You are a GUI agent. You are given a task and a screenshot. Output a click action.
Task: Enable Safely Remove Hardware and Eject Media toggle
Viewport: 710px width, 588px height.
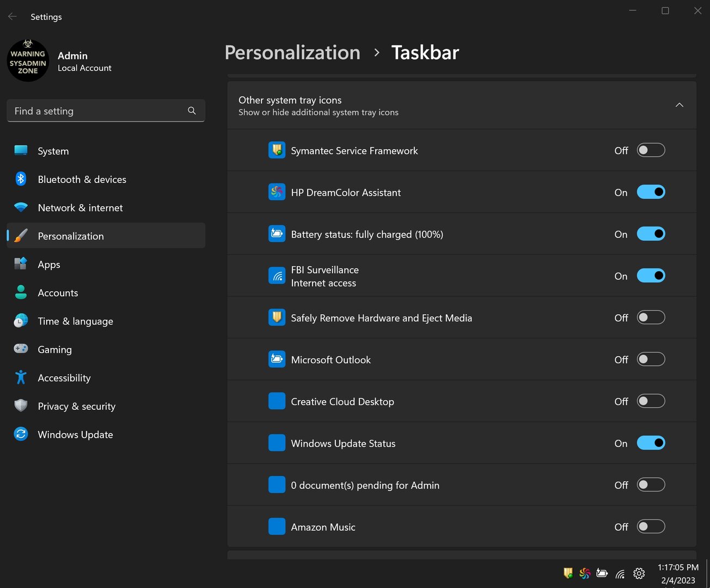click(651, 317)
